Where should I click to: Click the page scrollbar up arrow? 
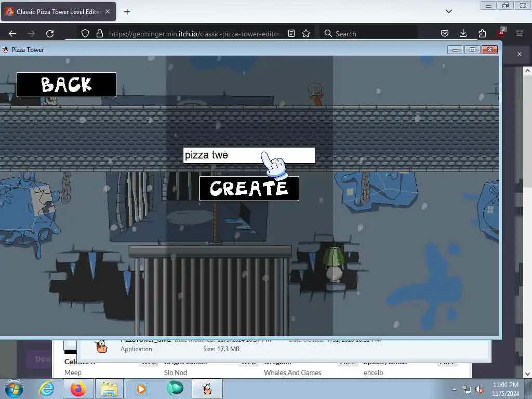(527, 71)
